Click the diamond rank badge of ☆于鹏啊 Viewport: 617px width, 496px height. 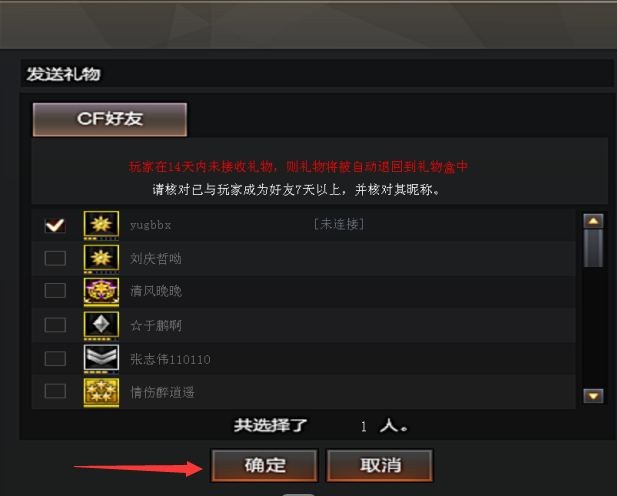[x=101, y=325]
